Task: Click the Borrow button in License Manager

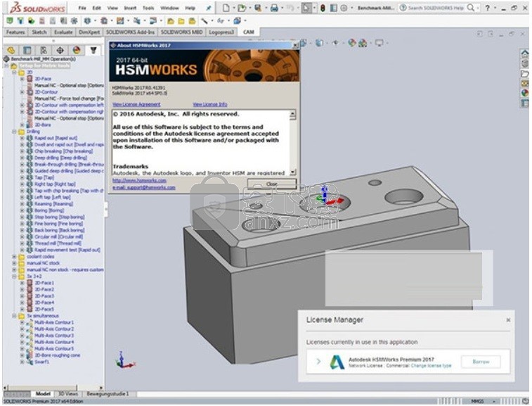Action: (481, 362)
